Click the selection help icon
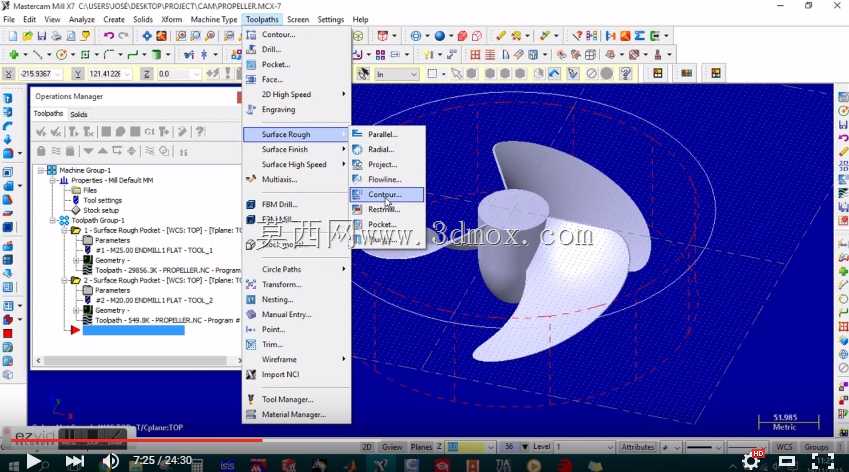Screen dimensions: 849x472 [625, 74]
